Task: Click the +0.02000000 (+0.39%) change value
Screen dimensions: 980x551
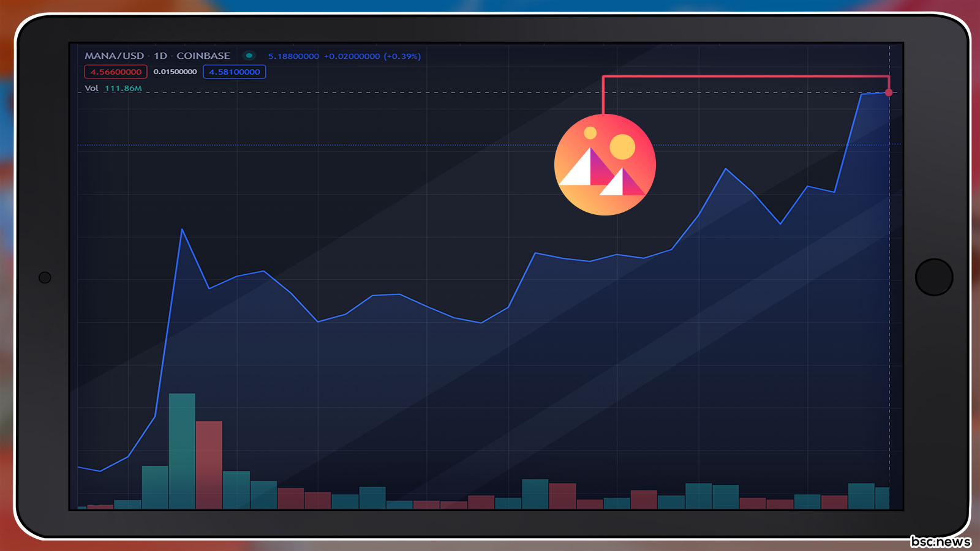Action: (372, 56)
